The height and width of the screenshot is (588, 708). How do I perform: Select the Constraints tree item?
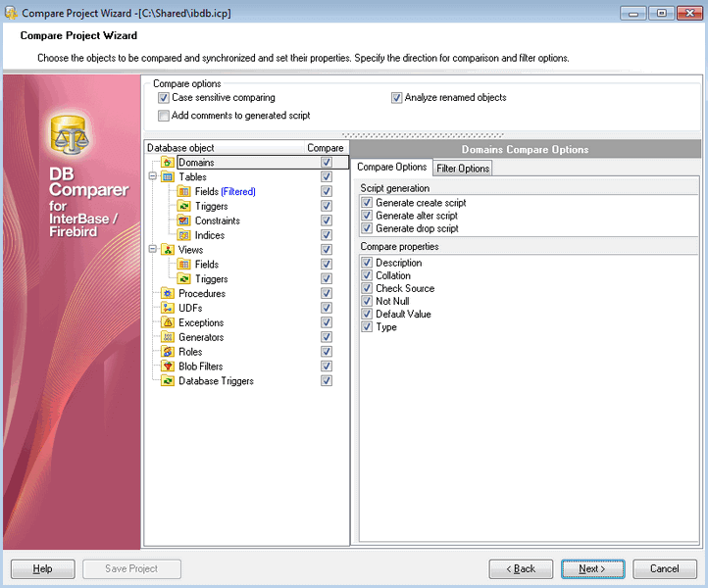point(217,220)
